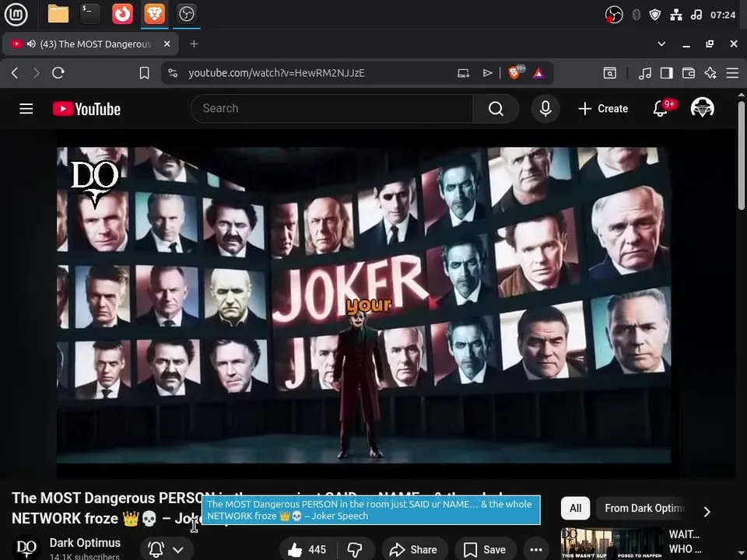Screen dimensions: 747x560
Task: Close The MOST Dangerous tab
Action: tap(167, 44)
